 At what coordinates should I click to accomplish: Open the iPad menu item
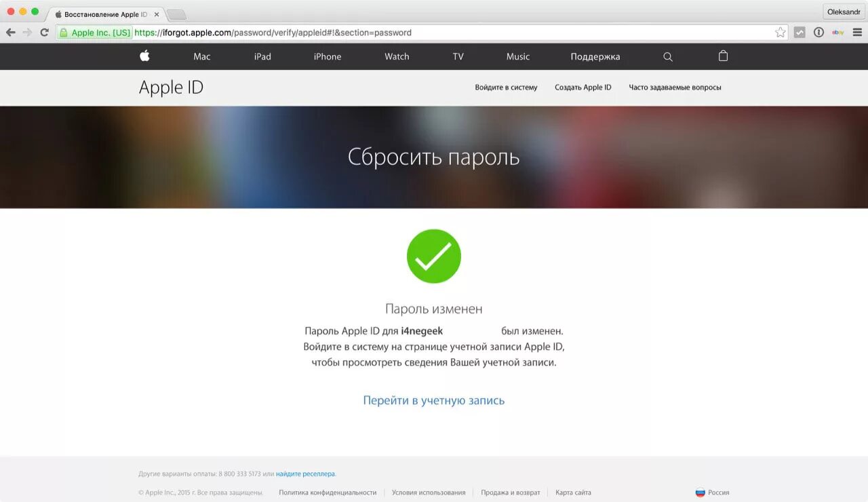tap(262, 57)
